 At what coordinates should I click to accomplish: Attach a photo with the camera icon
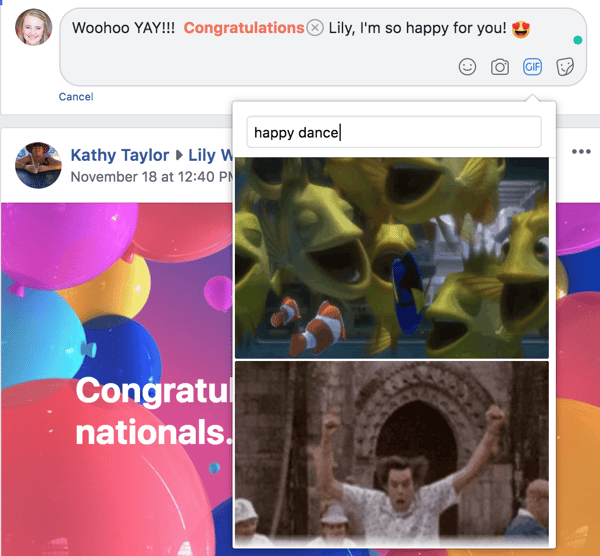coord(500,67)
